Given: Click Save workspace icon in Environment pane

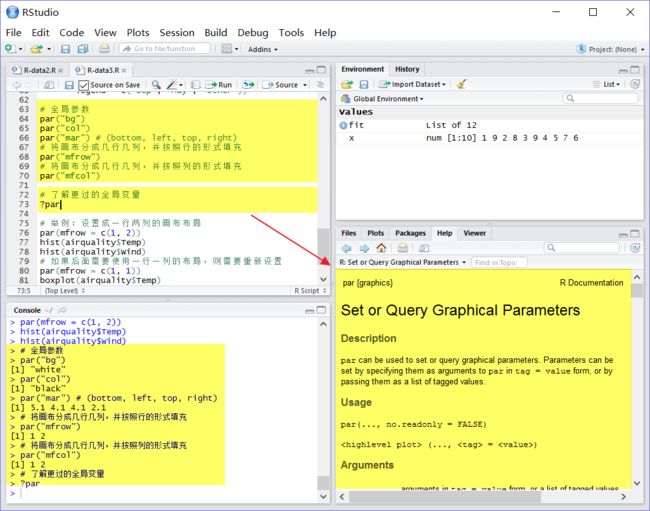Looking at the screenshot, I should pyautogui.click(x=364, y=84).
